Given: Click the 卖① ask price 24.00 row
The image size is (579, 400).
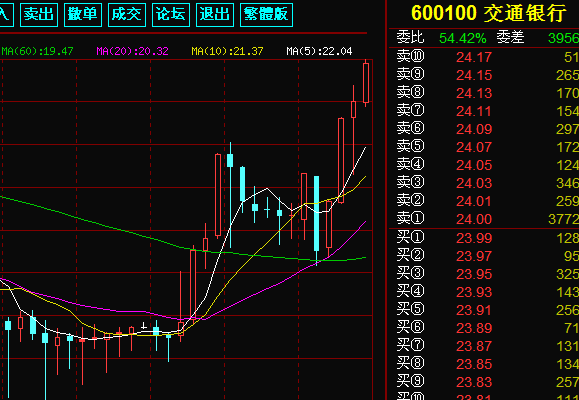Looking at the screenshot, I should pyautogui.click(x=484, y=219).
